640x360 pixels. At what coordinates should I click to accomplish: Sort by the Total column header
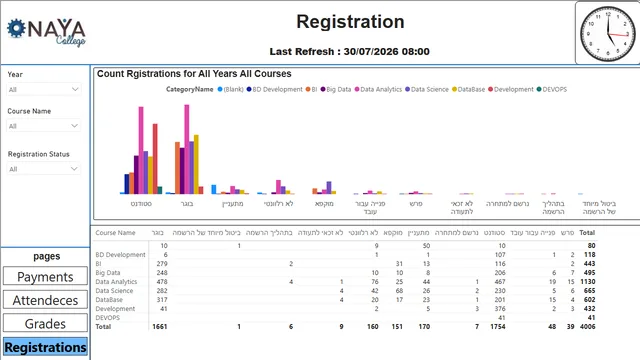(587, 233)
